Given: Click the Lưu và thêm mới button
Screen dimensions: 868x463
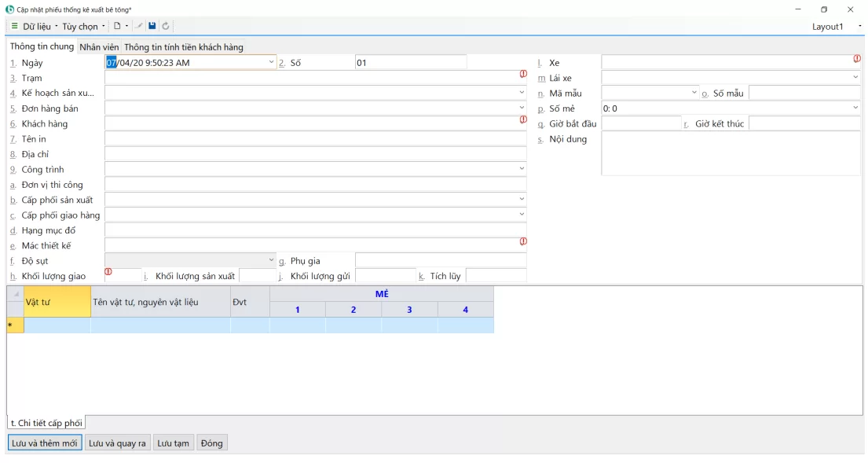Looking at the screenshot, I should point(45,443).
